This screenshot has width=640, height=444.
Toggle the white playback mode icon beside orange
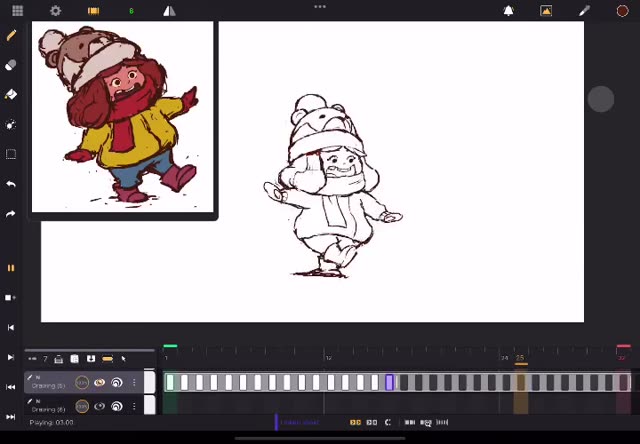(371, 422)
